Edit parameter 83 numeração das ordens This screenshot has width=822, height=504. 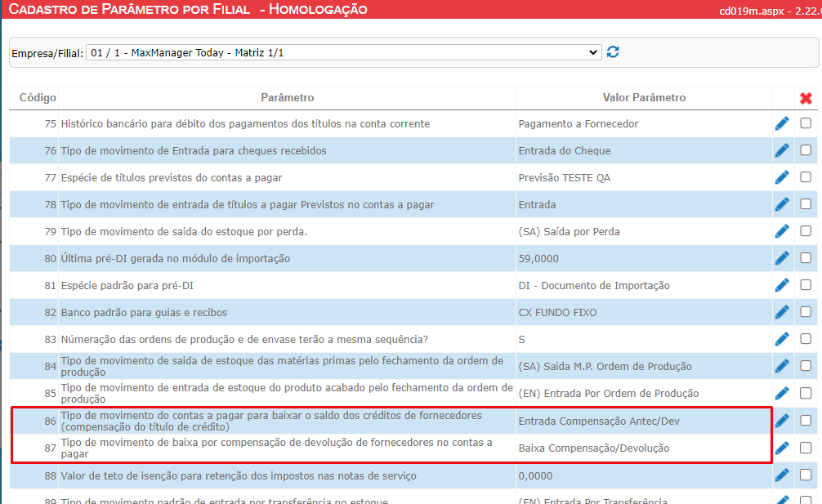pos(782,340)
